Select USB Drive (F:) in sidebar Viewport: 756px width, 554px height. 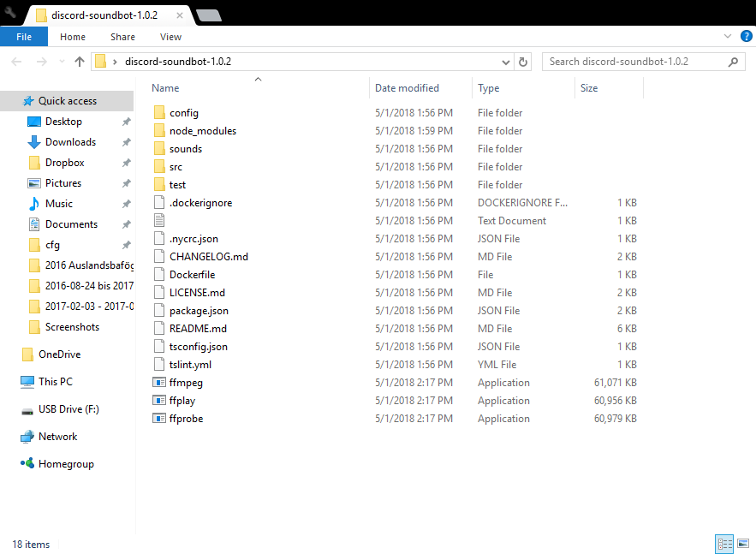68,409
